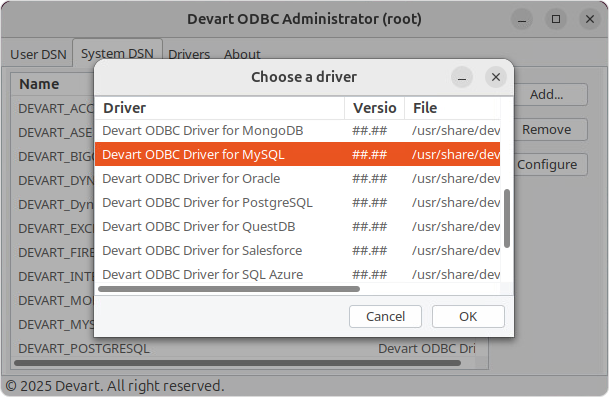Switch to the System DSN tab
The width and height of the screenshot is (609, 397).
coord(117,53)
